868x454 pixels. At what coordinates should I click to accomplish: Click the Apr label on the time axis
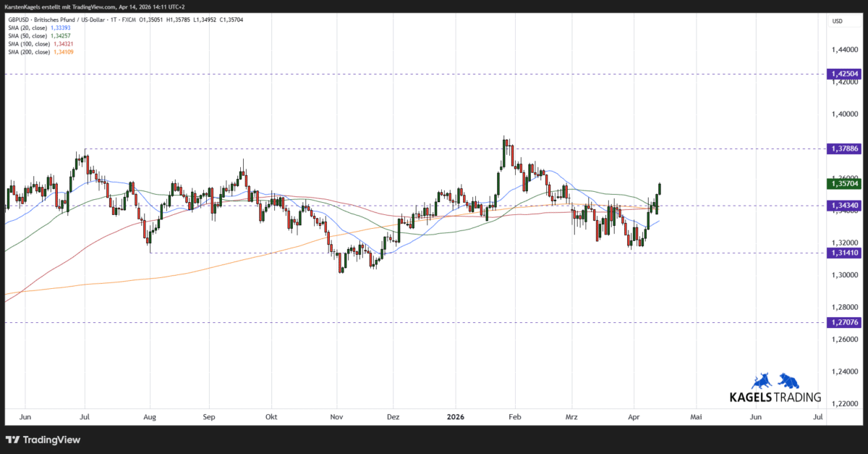point(634,417)
